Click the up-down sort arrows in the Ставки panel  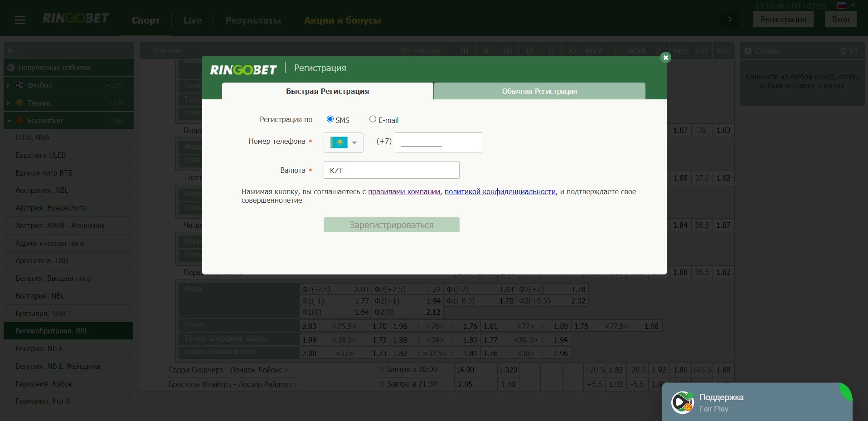tap(843, 51)
